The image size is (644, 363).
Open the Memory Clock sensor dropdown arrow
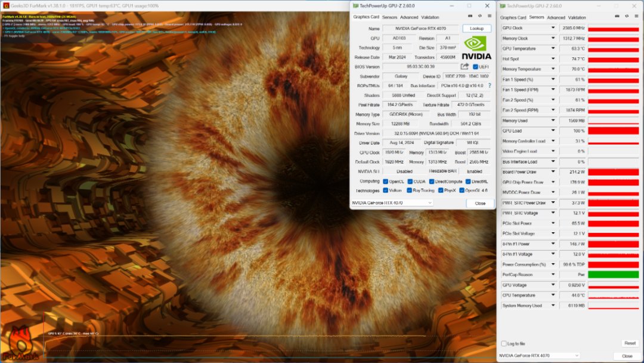click(553, 38)
